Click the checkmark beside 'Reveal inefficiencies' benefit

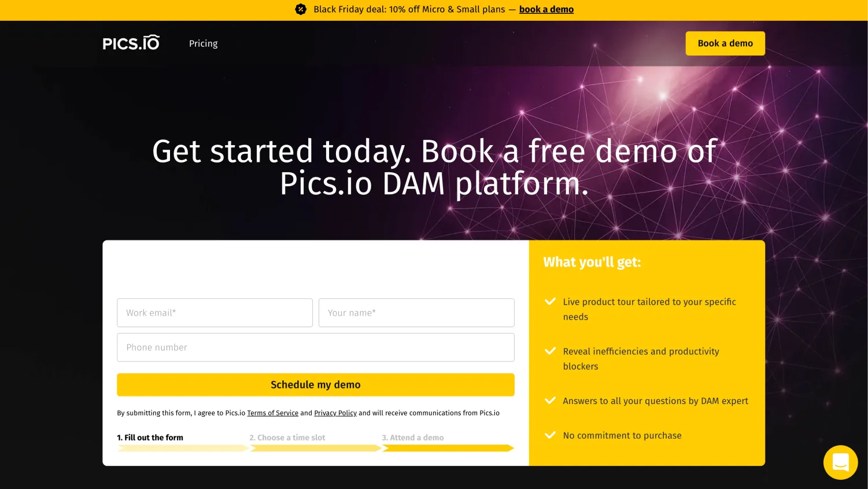coord(549,351)
